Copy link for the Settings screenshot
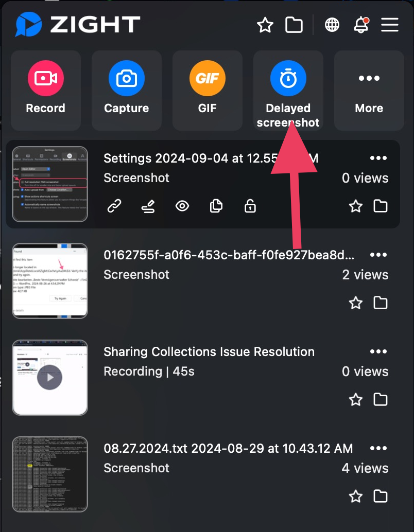This screenshot has width=414, height=532. tap(114, 206)
